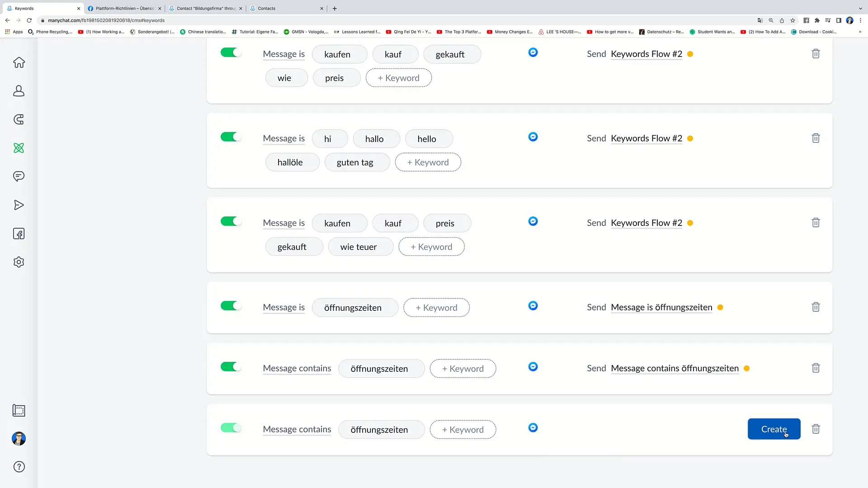Add keyword to the 'wie preis' rule
This screenshot has width=868, height=488.
(x=399, y=78)
